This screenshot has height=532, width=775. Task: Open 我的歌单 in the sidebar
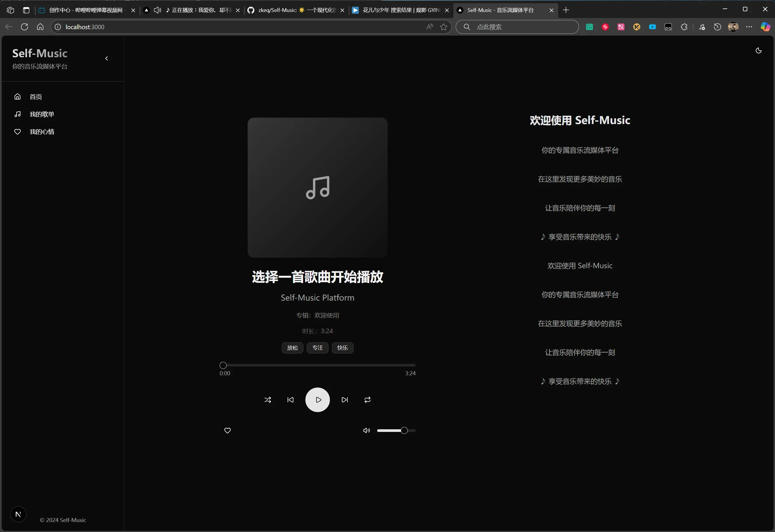tap(42, 114)
